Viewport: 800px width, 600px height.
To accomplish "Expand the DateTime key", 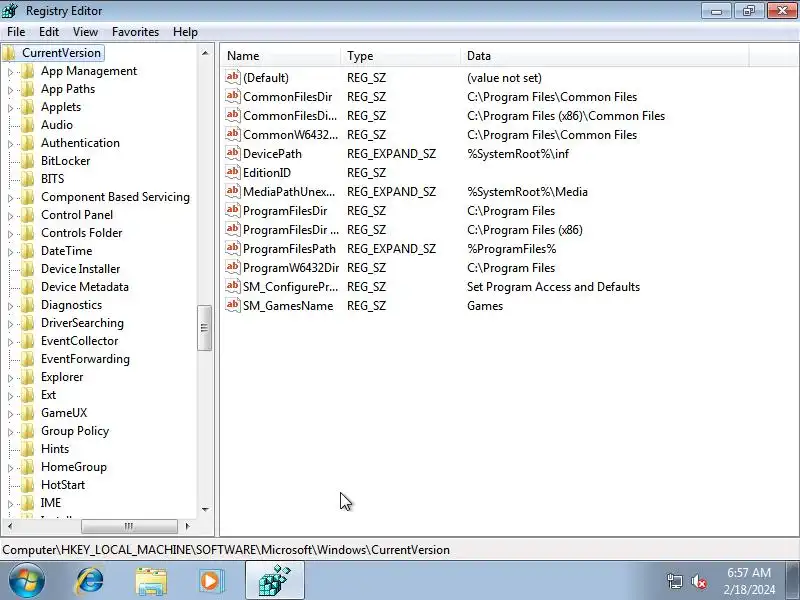I will 10,252.
